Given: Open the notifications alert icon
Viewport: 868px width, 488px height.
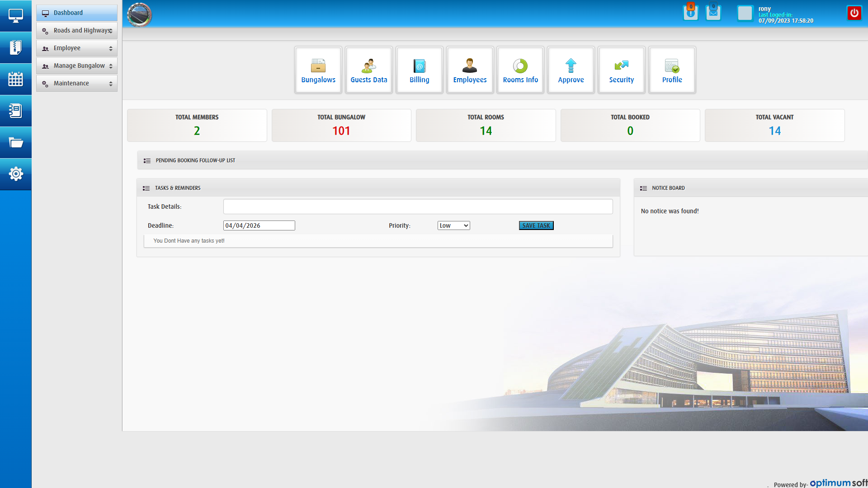Looking at the screenshot, I should click(690, 13).
